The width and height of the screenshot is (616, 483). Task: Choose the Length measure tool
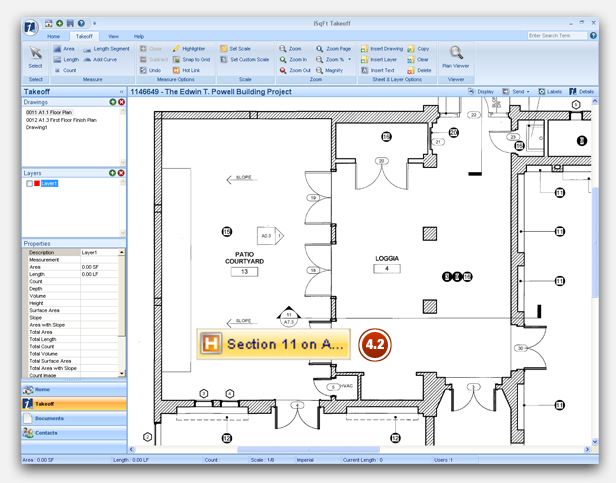click(x=66, y=59)
